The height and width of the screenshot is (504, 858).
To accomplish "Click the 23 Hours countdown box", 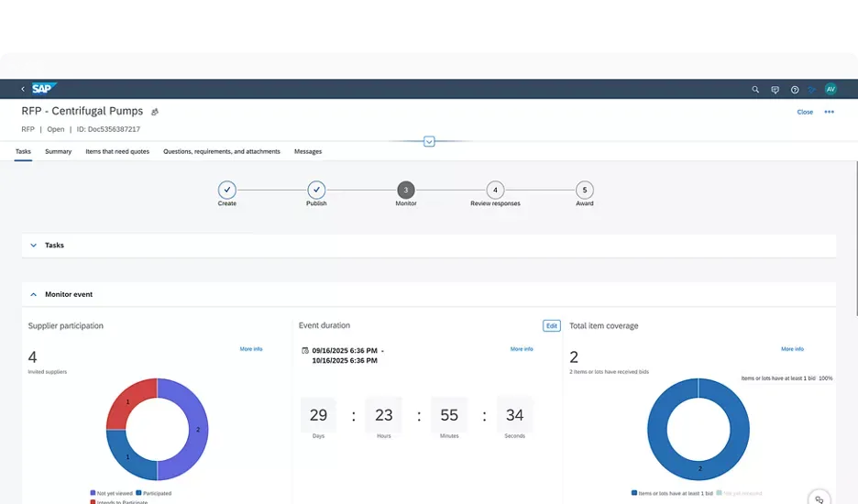I will click(x=383, y=415).
